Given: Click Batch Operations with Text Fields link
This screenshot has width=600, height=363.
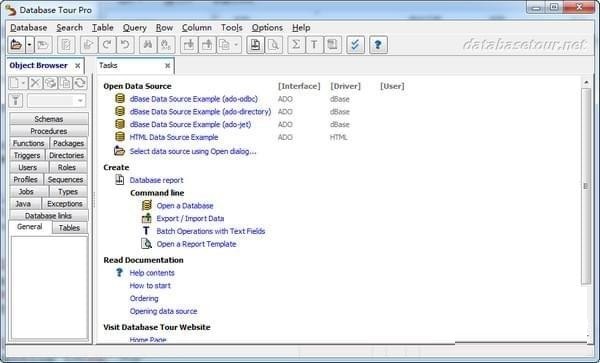Looking at the screenshot, I should (x=211, y=231).
